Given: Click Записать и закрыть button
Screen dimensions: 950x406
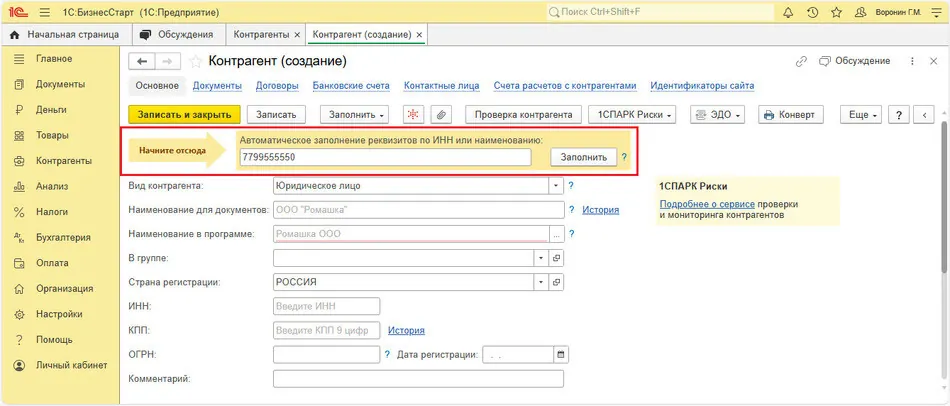Looking at the screenshot, I should point(185,115).
